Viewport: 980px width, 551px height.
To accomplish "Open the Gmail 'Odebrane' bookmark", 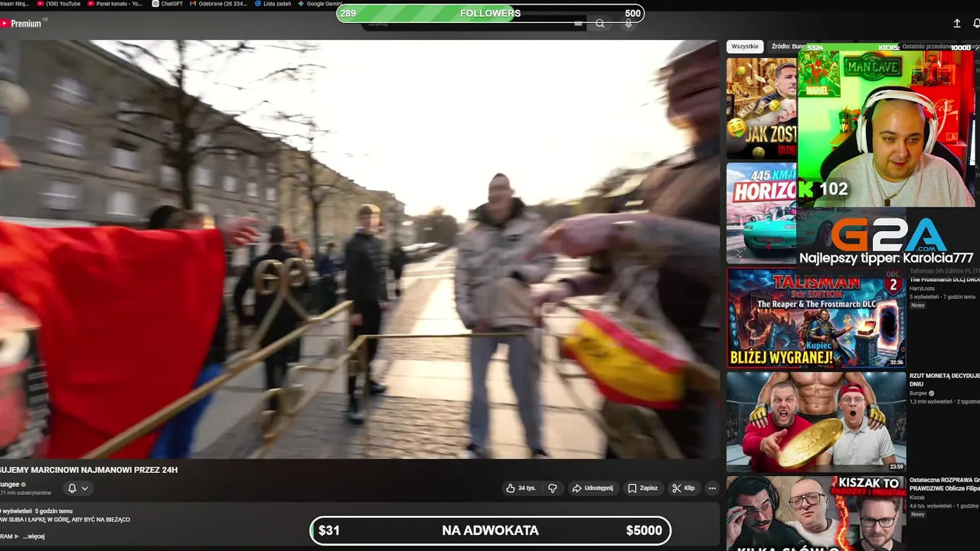I will point(217,4).
